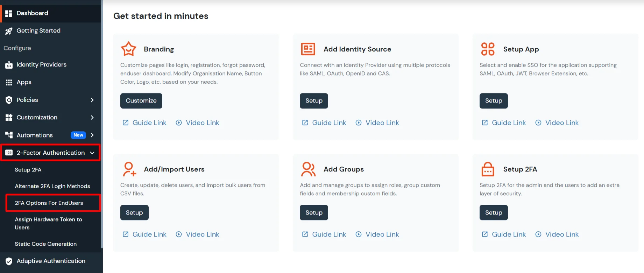
Task: Expand the Customization submenu
Action: [92, 117]
